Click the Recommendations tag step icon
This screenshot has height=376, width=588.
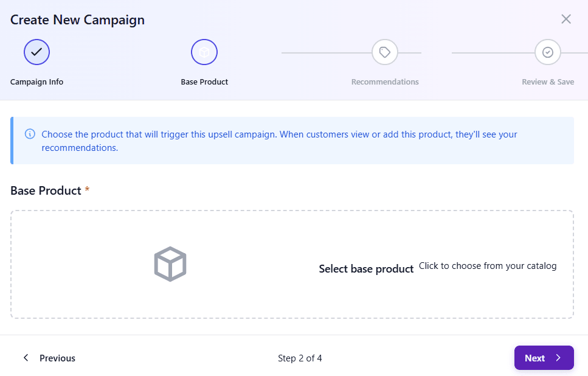point(385,52)
